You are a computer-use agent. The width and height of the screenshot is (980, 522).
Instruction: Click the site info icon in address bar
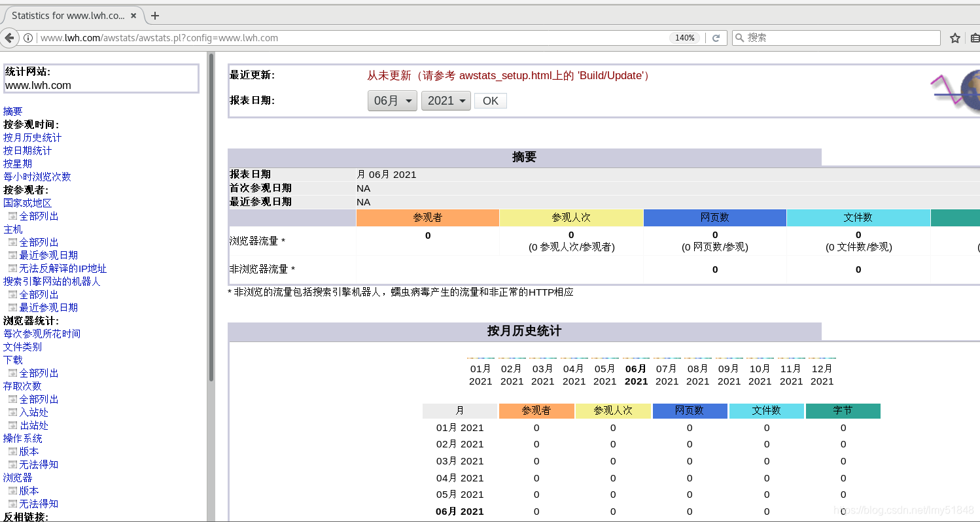click(28, 38)
